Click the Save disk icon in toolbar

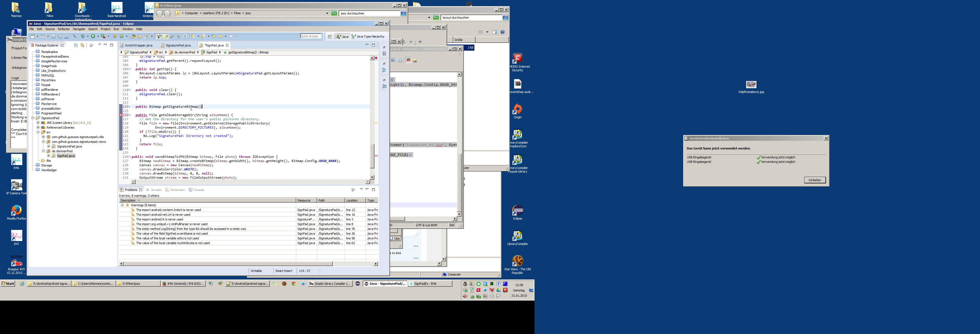pos(53,36)
